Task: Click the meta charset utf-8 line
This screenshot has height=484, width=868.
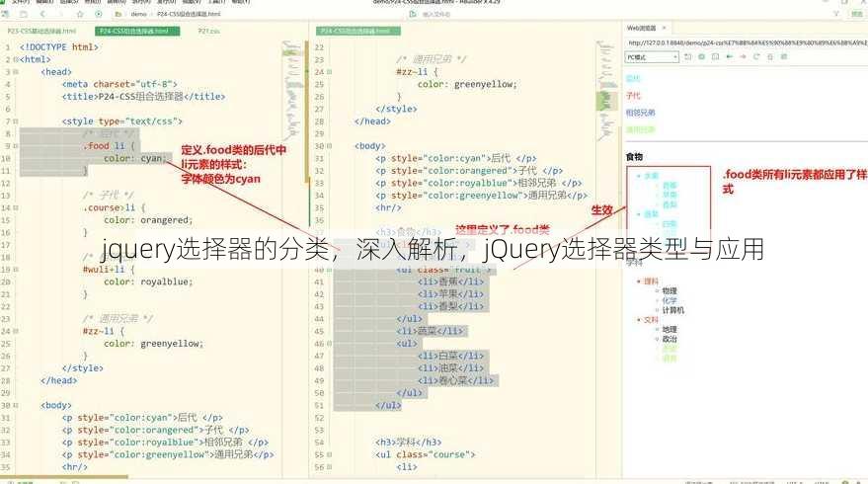Action: [x=119, y=84]
